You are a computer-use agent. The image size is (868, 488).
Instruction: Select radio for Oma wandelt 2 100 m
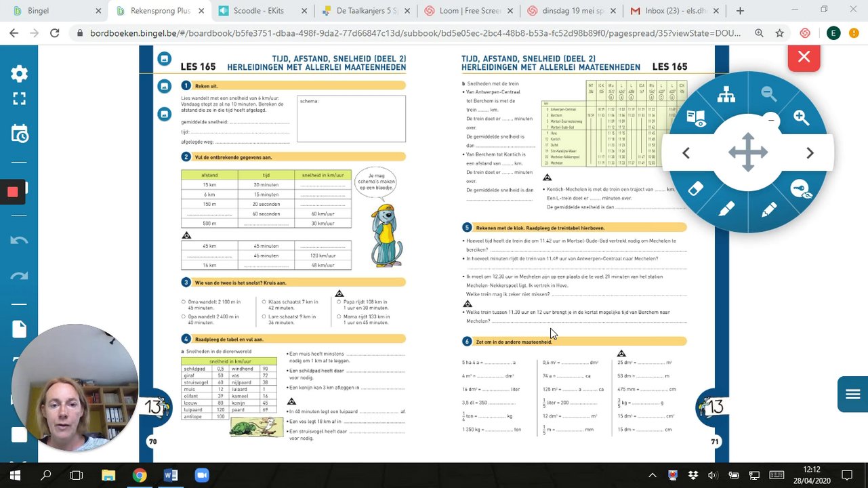(184, 302)
